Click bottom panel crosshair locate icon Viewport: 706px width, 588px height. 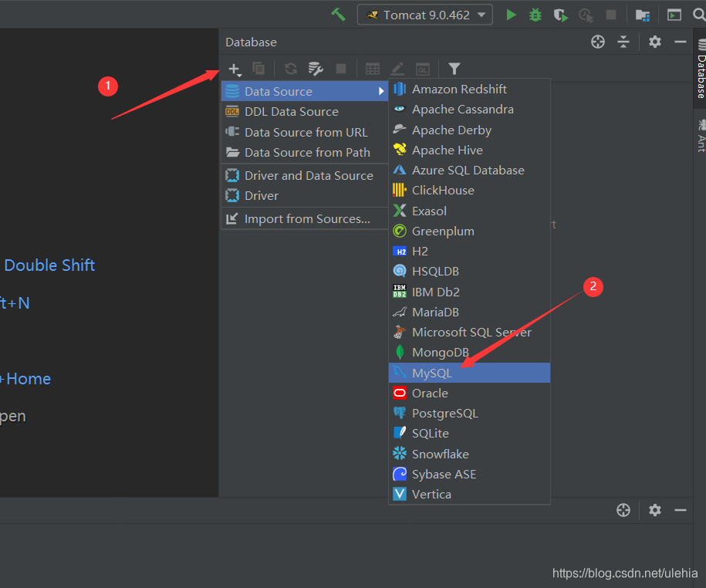(x=623, y=510)
